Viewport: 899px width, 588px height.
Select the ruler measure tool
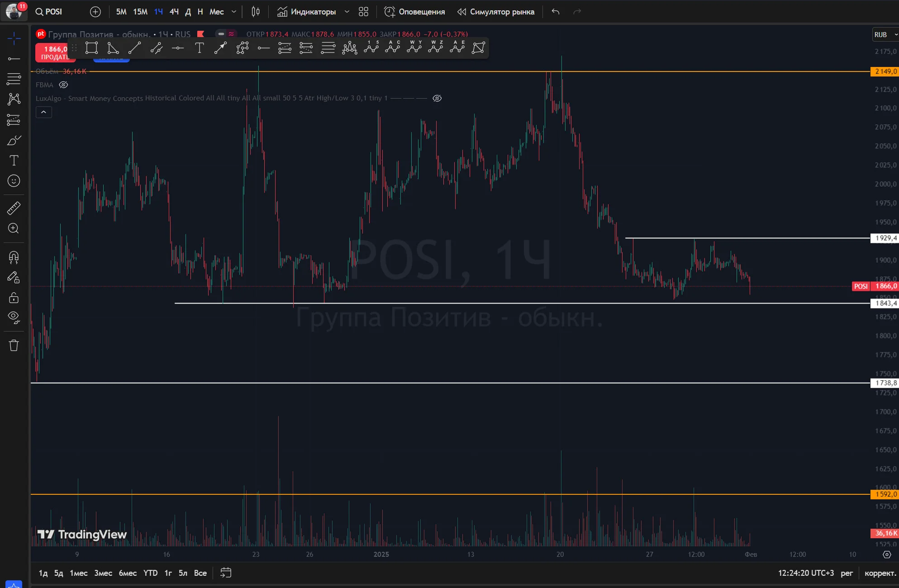[14, 208]
